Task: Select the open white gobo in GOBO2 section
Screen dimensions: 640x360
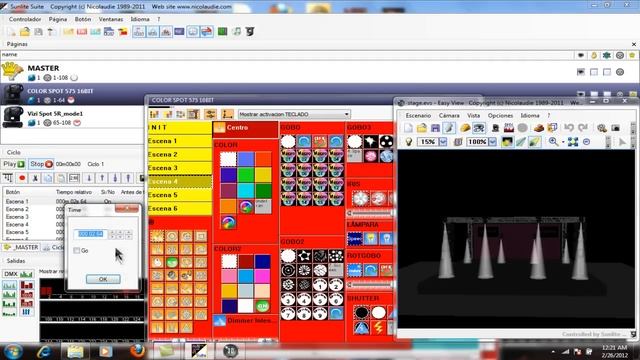Action: (288, 256)
